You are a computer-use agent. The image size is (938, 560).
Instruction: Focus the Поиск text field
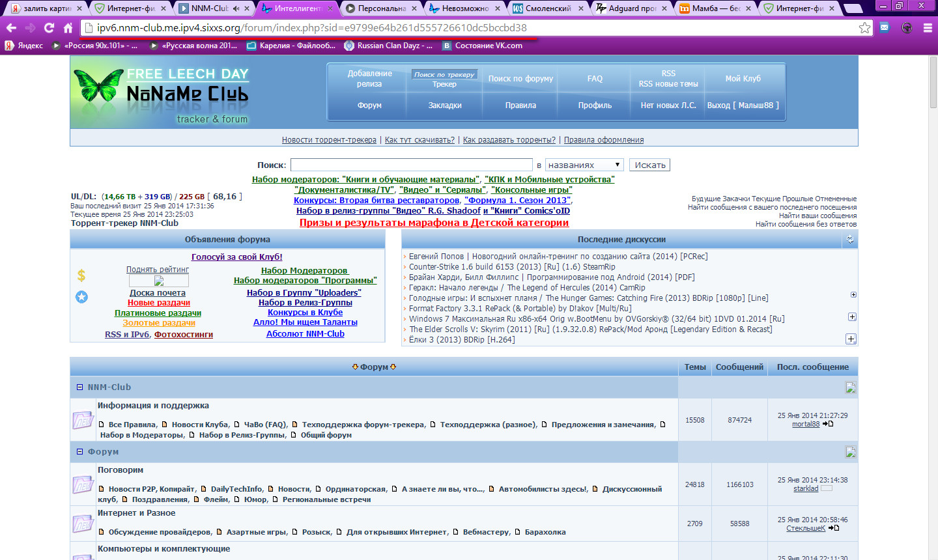click(411, 165)
